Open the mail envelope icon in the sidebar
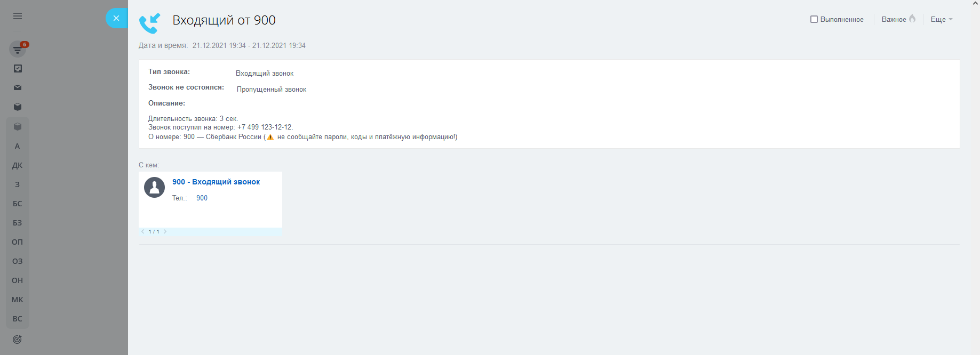The height and width of the screenshot is (355, 980). pyautogui.click(x=18, y=87)
